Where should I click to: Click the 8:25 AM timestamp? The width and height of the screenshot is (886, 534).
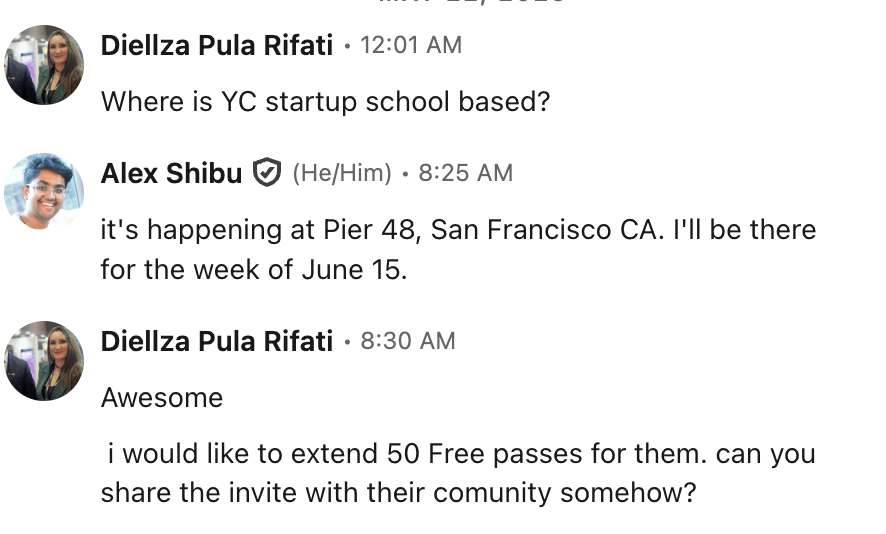[465, 173]
